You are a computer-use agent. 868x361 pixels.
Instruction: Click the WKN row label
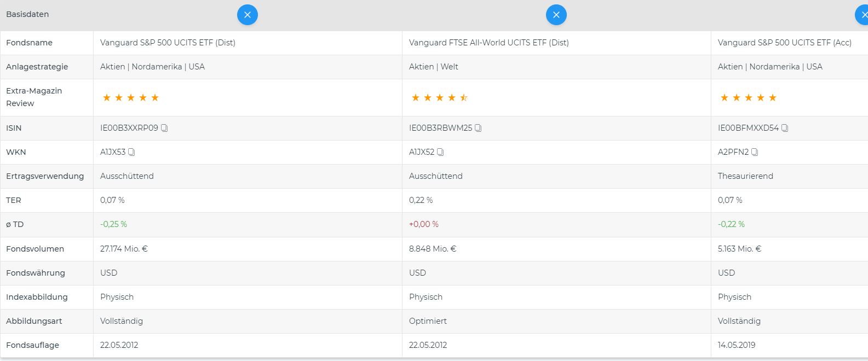pos(16,152)
